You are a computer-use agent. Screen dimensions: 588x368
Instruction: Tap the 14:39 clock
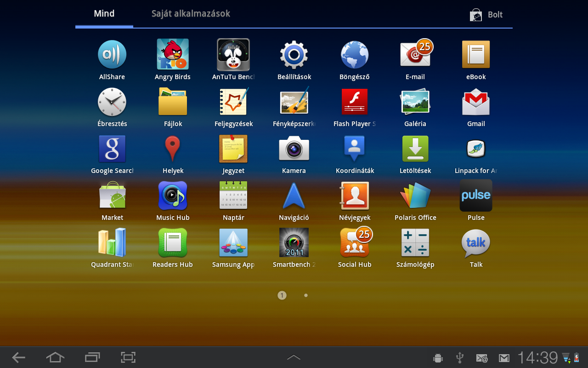(x=537, y=357)
